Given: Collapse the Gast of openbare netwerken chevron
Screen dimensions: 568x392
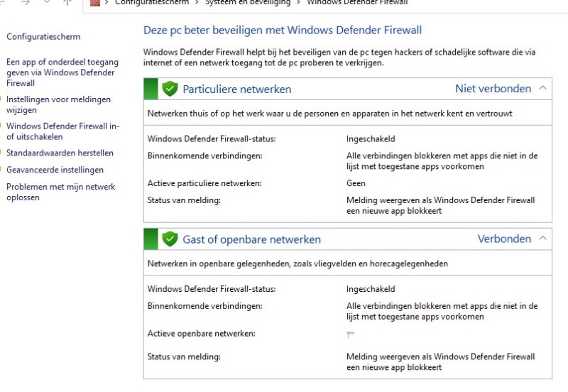Looking at the screenshot, I should click(543, 239).
